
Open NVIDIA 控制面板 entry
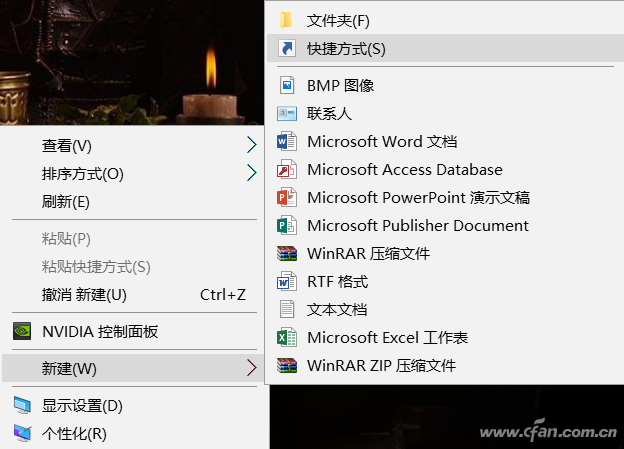pyautogui.click(x=133, y=331)
